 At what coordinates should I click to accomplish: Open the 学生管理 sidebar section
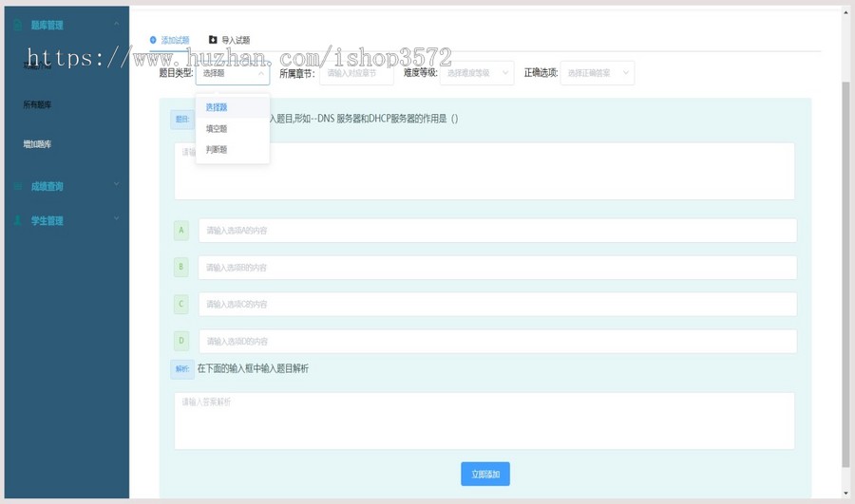(66, 220)
